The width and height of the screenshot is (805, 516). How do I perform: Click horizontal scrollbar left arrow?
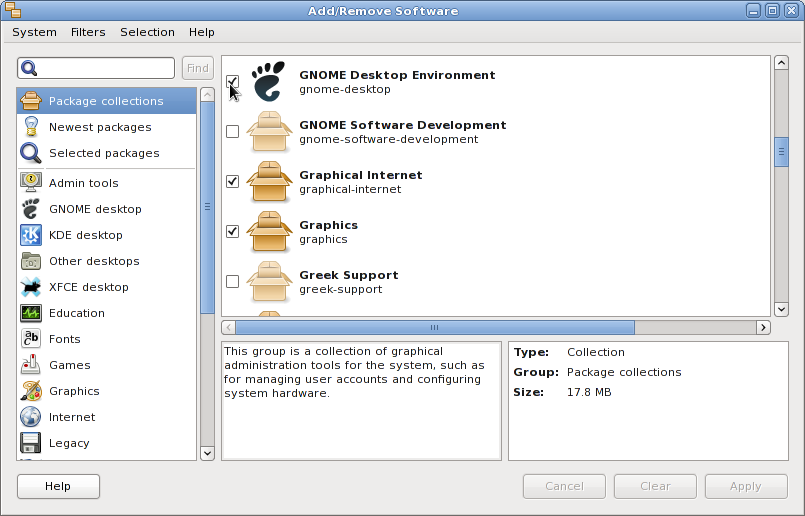(x=228, y=327)
